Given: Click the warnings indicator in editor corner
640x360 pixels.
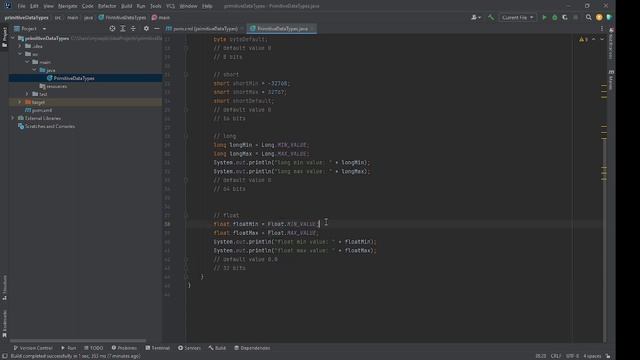Looking at the screenshot, I should 583,39.
